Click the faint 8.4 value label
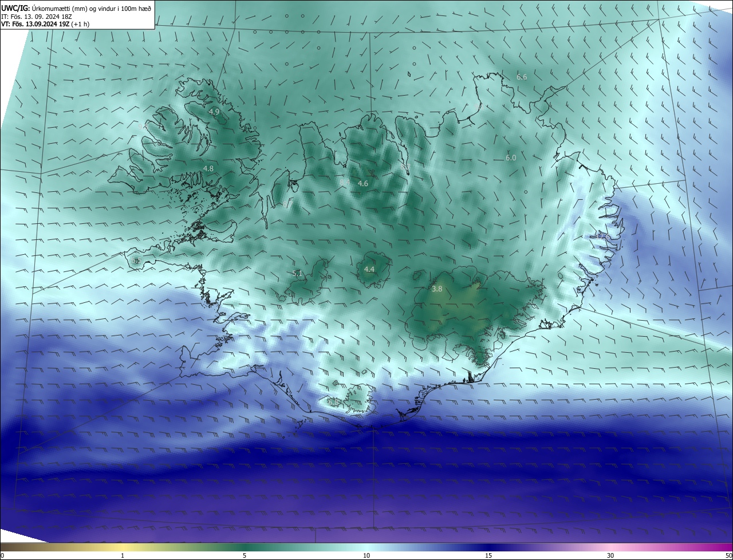 tap(345, 182)
